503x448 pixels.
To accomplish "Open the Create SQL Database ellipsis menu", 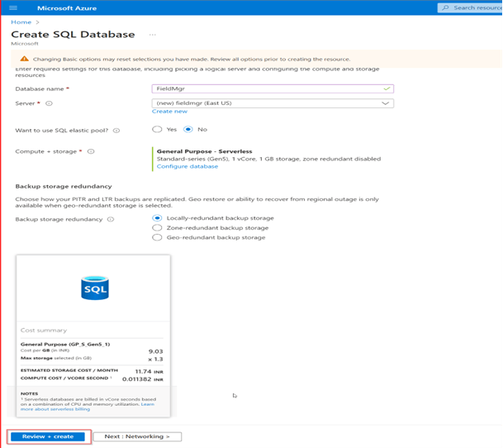I will (x=152, y=35).
